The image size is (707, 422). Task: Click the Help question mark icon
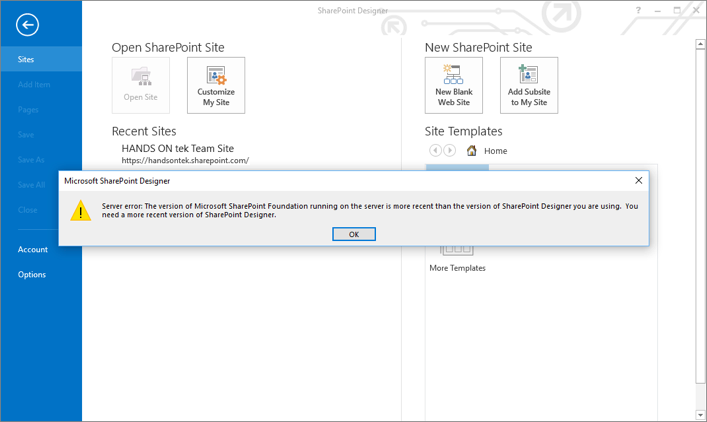coord(638,10)
